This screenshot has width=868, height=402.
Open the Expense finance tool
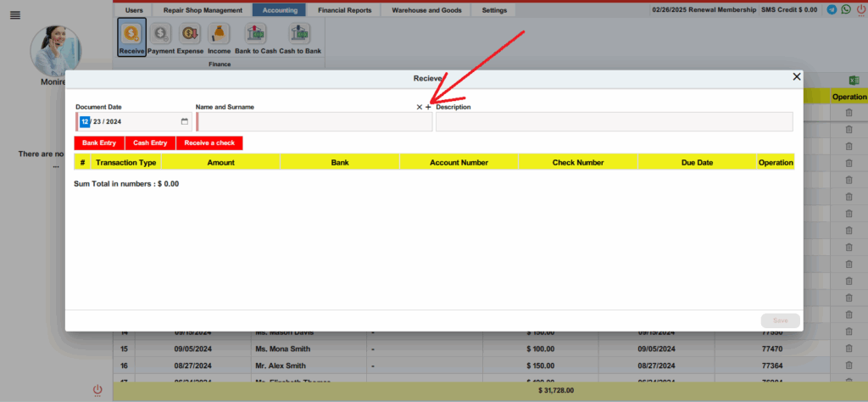(191, 39)
